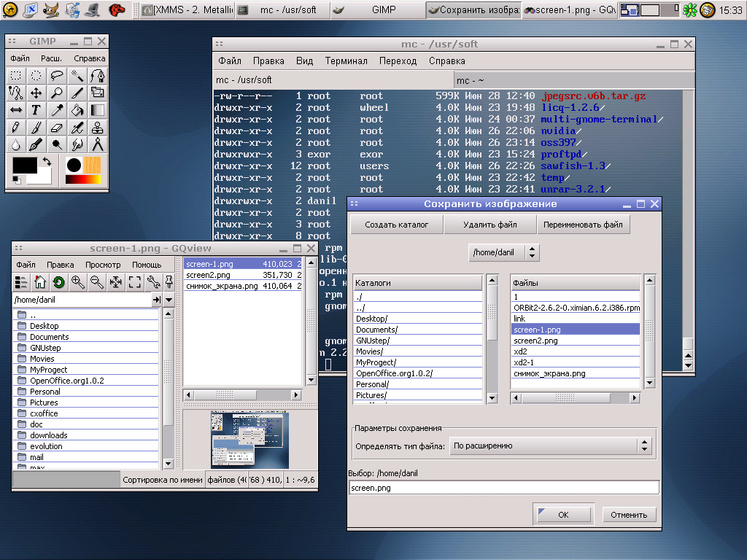This screenshot has height=560, width=747.
Task: Zoom in using GQview magnifier plus icon
Action: (x=77, y=282)
